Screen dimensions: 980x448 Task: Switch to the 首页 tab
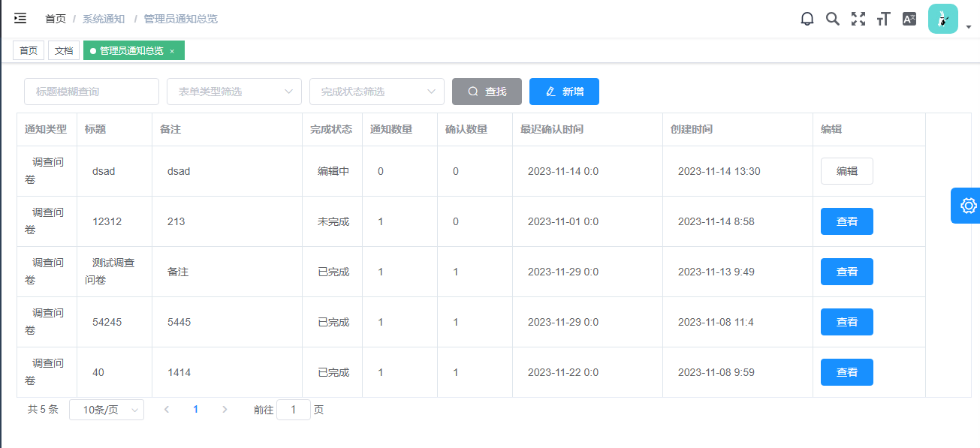click(29, 51)
